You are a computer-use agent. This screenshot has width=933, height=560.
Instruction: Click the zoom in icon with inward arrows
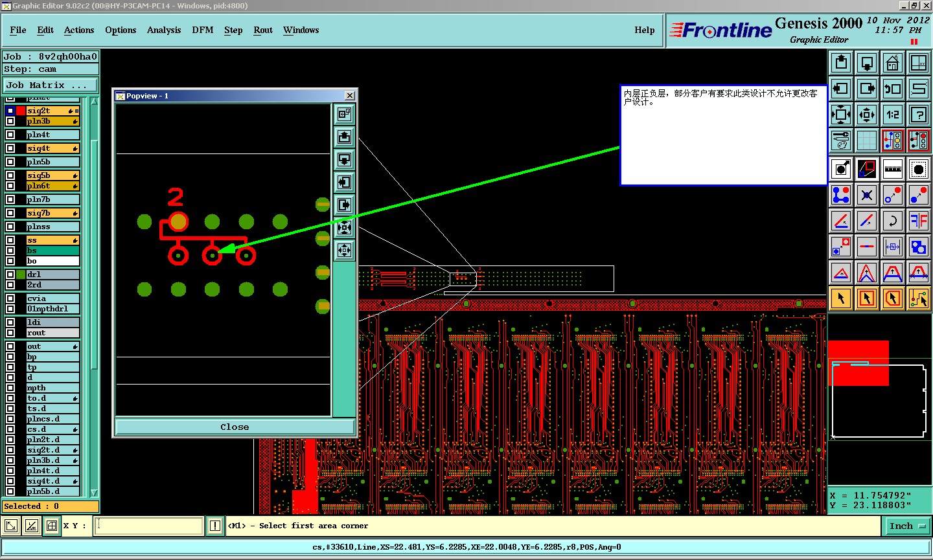click(x=841, y=115)
